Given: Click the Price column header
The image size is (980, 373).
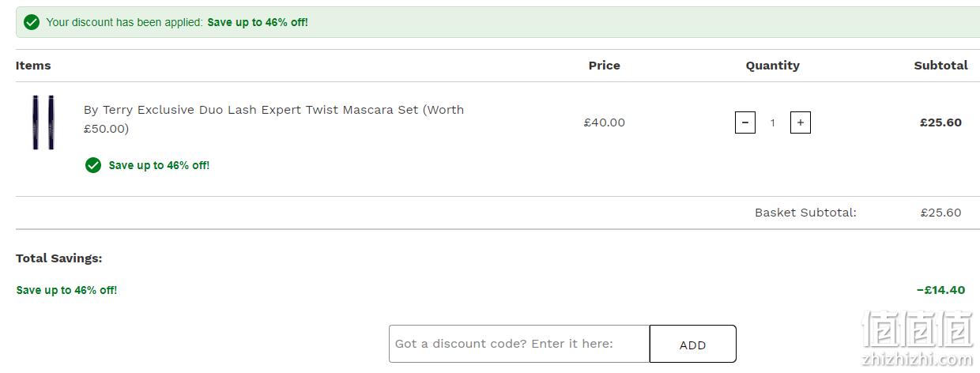Looking at the screenshot, I should [x=605, y=66].
